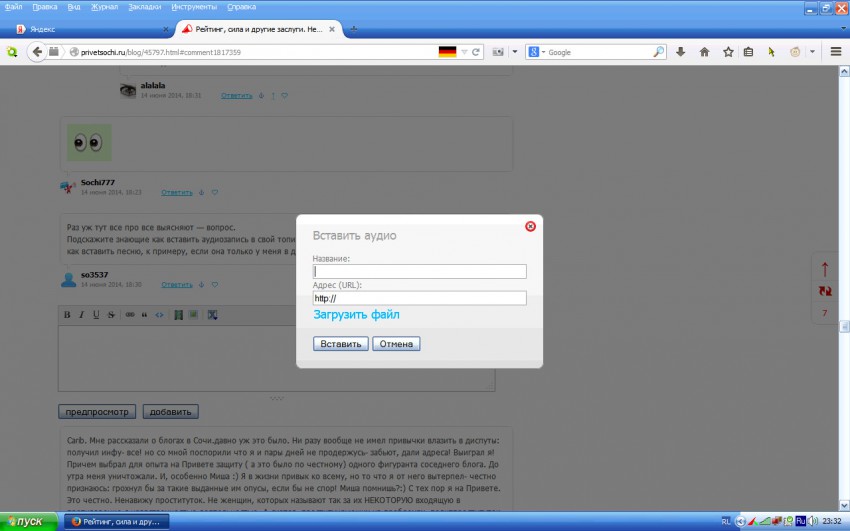This screenshot has height=531, width=850.
Task: Click the browser Back arrow button
Action: click(37, 52)
